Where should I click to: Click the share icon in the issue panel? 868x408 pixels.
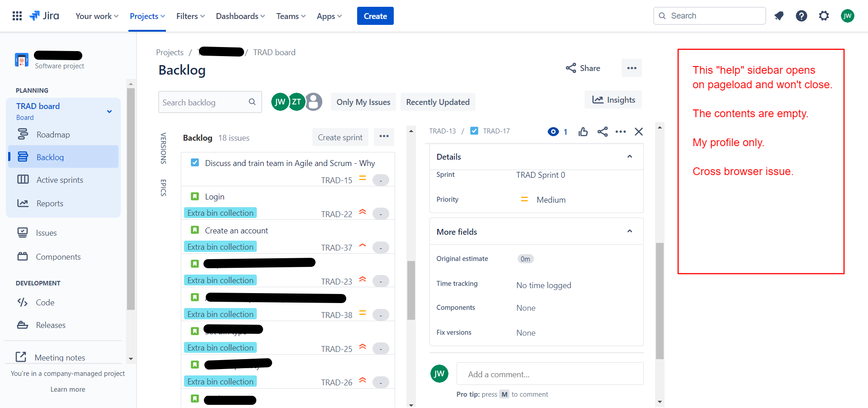tap(602, 132)
